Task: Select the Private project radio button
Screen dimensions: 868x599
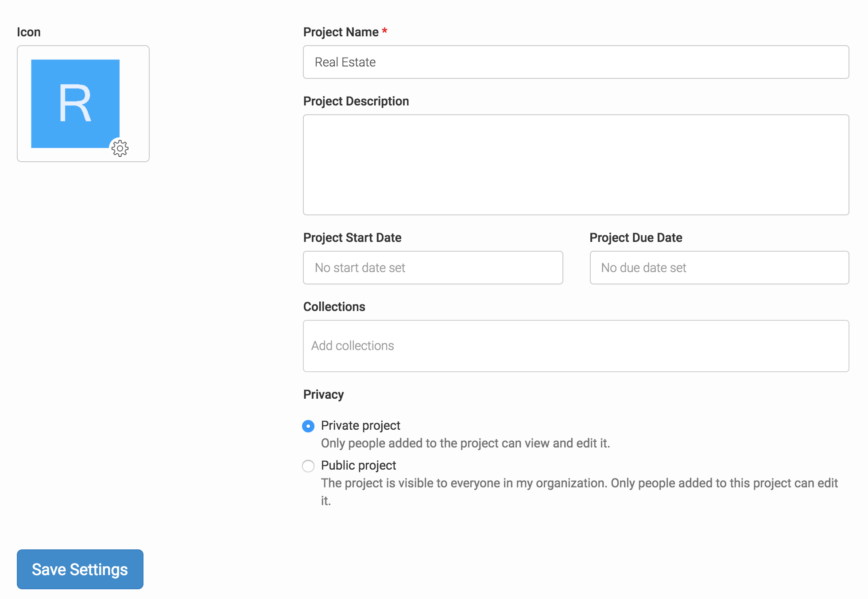Action: (x=308, y=426)
